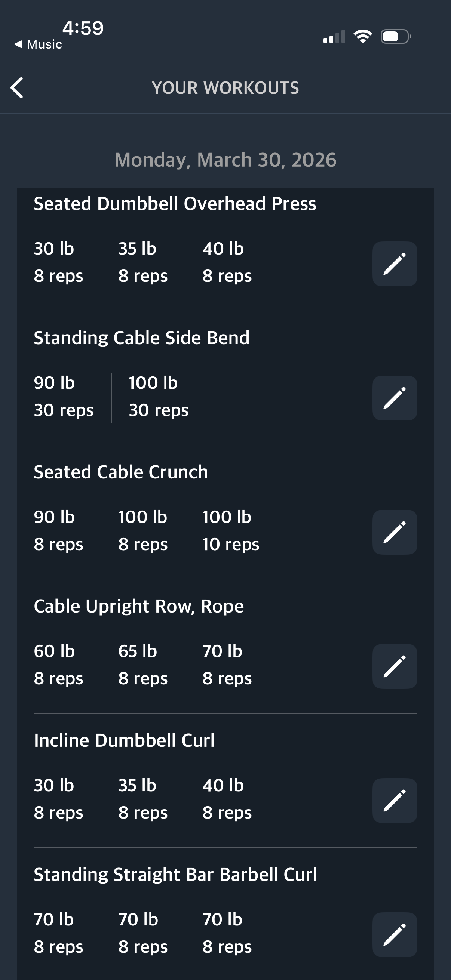Tap the back arrow in header
This screenshot has width=451, height=980.
(x=17, y=88)
